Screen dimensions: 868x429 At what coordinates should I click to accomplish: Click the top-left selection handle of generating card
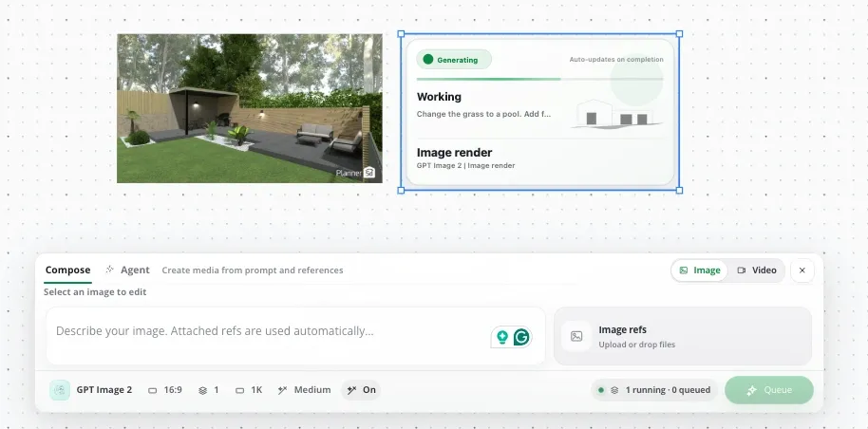click(402, 34)
